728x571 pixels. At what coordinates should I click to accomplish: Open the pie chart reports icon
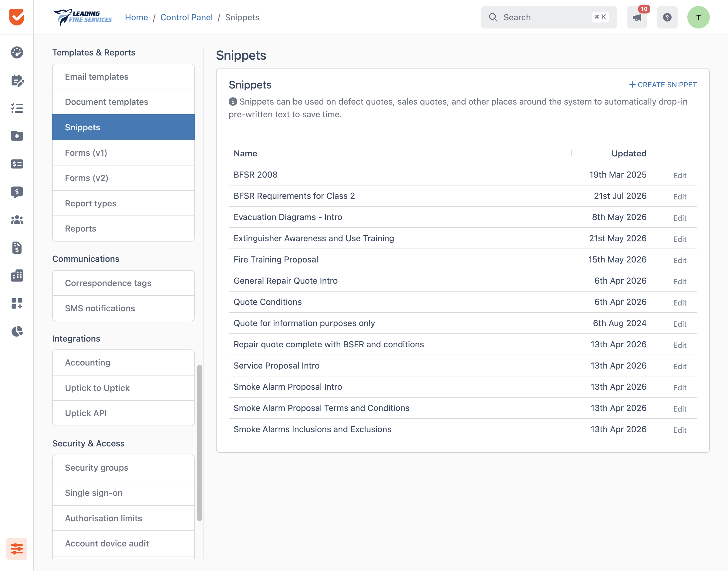17,331
